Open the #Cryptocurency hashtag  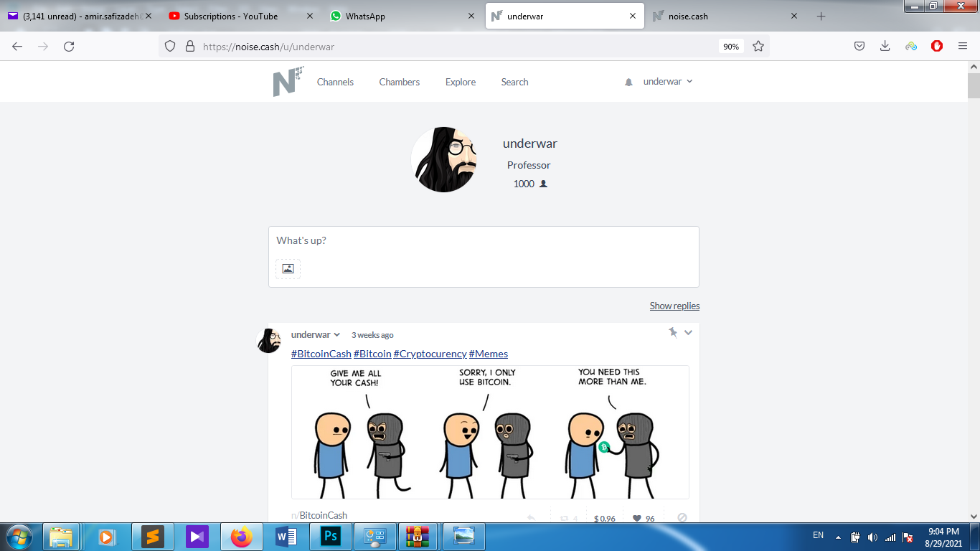click(x=430, y=354)
